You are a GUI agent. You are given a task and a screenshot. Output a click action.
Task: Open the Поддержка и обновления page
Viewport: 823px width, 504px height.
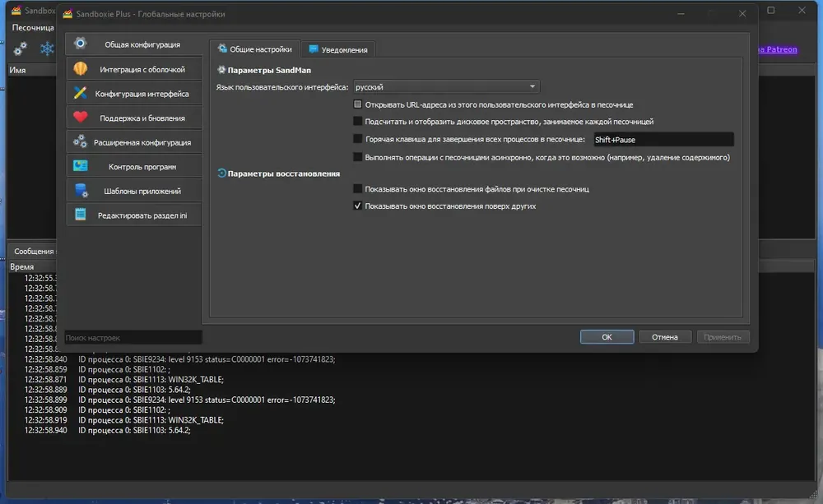[x=134, y=118]
